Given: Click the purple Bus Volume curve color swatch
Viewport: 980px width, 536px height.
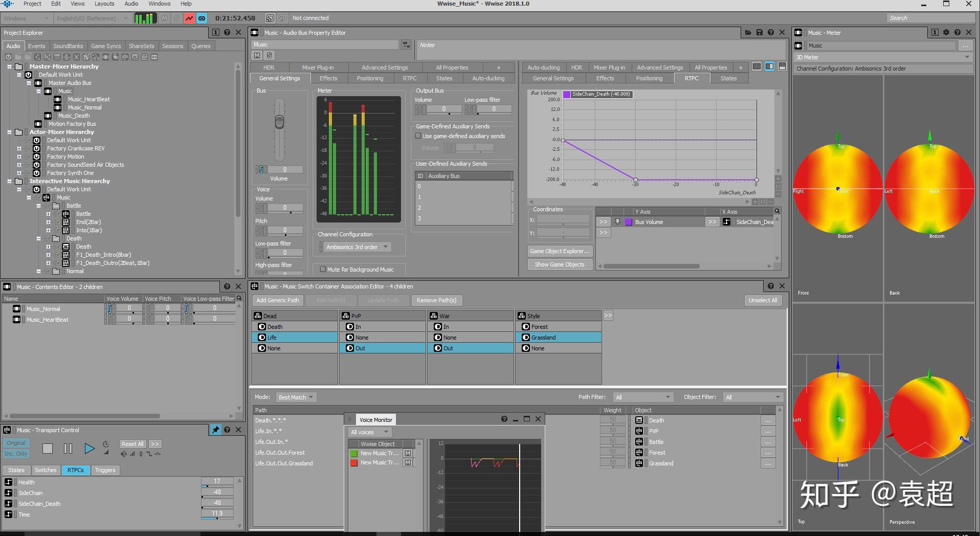Looking at the screenshot, I should pyautogui.click(x=628, y=222).
